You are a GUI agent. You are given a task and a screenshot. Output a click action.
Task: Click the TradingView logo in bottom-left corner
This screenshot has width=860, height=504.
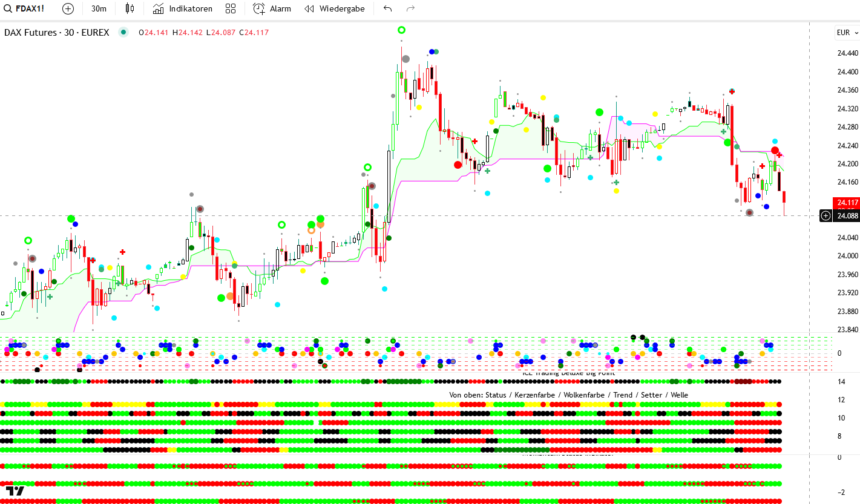coord(15,491)
